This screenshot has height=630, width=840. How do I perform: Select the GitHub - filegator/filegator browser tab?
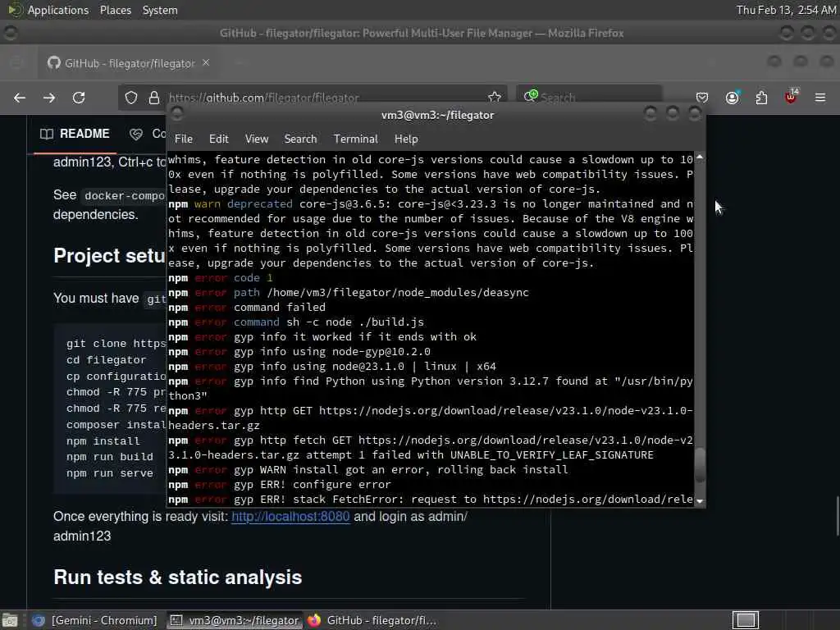[129, 63]
